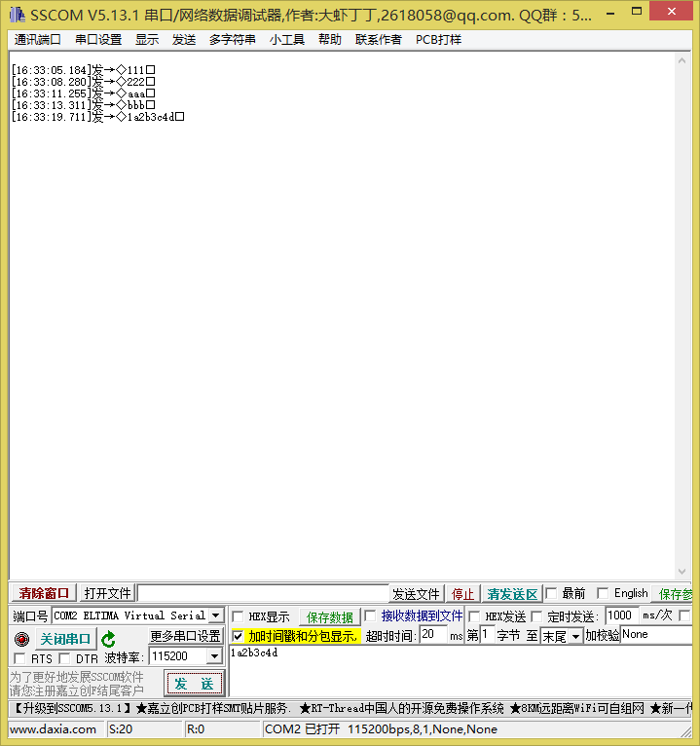The height and width of the screenshot is (746, 700).
Task: Click the log line 发→◇111
Action: click(83, 70)
